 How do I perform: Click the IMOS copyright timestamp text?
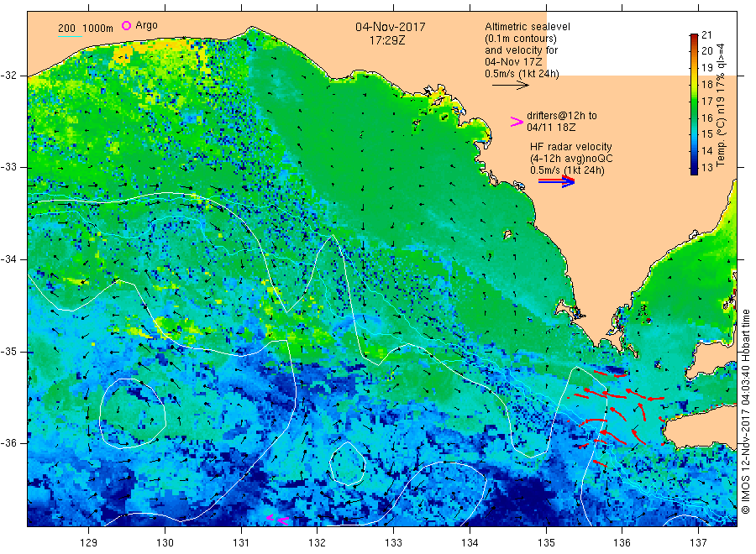(746, 411)
